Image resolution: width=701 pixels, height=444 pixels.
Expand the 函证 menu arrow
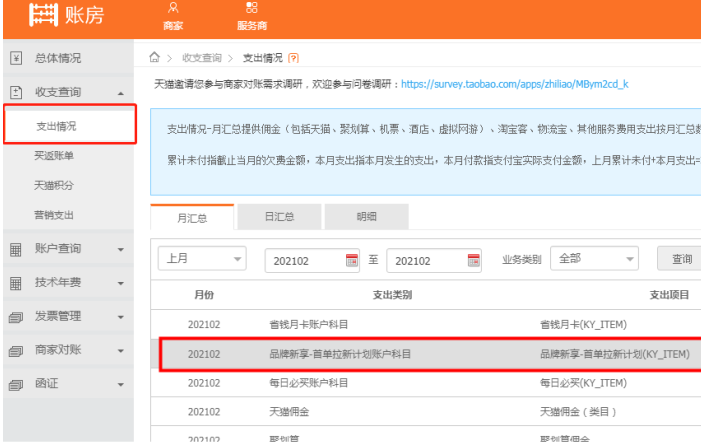tap(121, 385)
